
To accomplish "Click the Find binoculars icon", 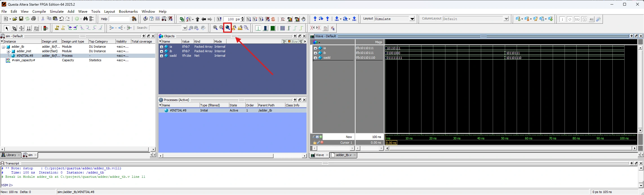I will tap(85, 19).
